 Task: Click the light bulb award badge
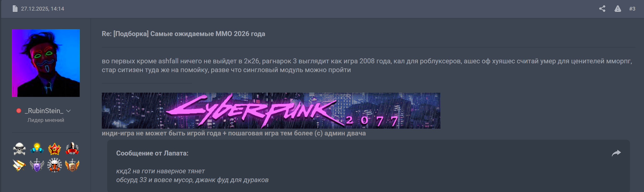click(37, 149)
